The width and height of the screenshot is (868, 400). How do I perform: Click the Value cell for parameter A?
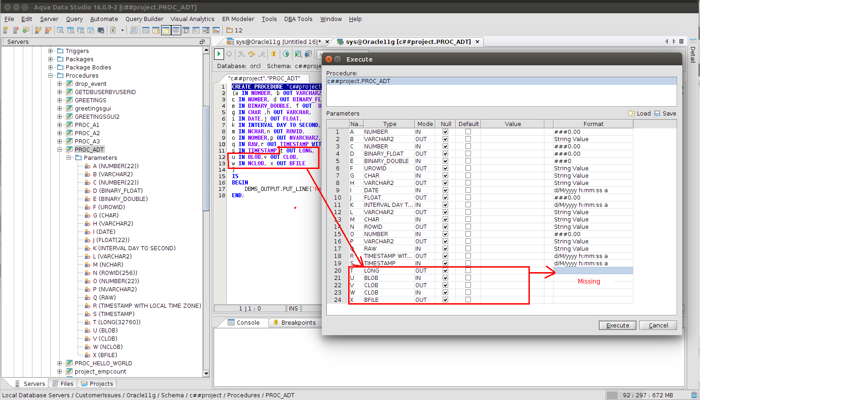pyautogui.click(x=512, y=132)
